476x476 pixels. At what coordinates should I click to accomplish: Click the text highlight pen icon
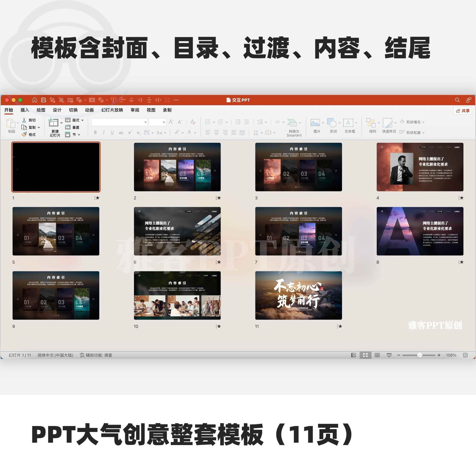[177, 132]
